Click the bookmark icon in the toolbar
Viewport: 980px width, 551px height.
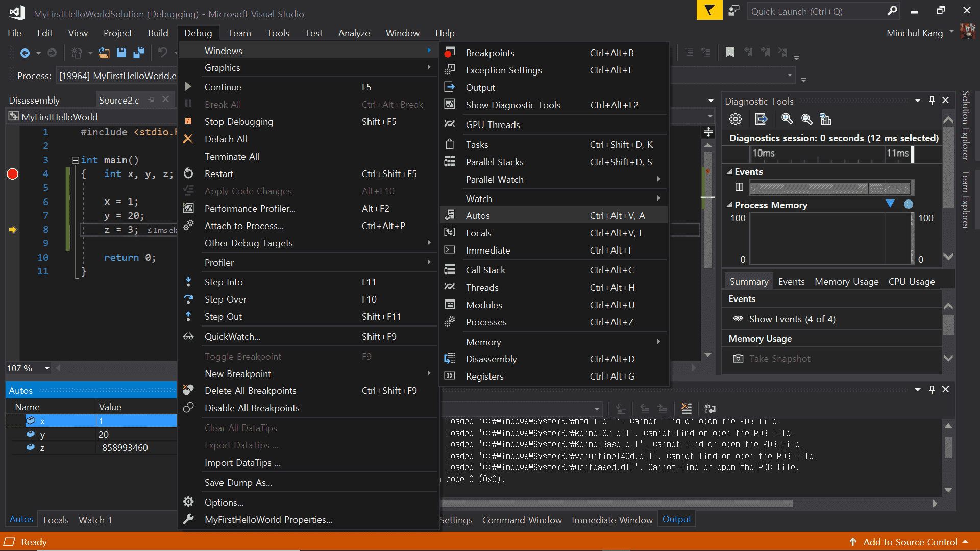[730, 52]
